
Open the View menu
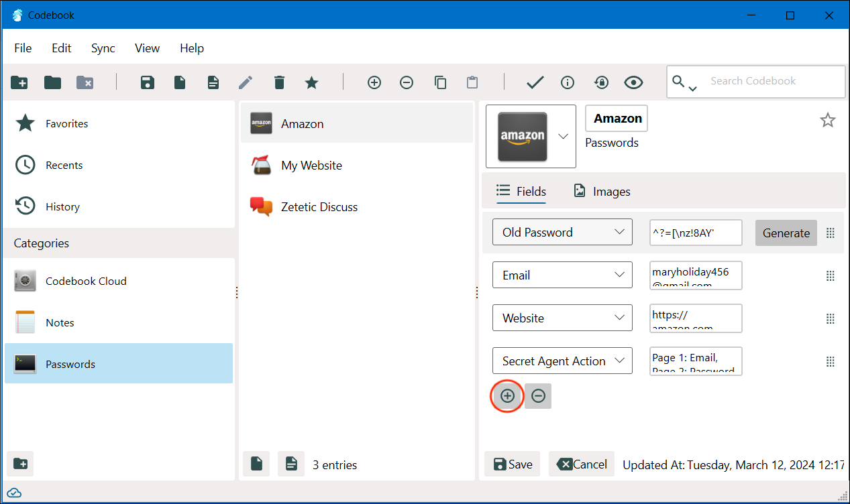click(147, 48)
